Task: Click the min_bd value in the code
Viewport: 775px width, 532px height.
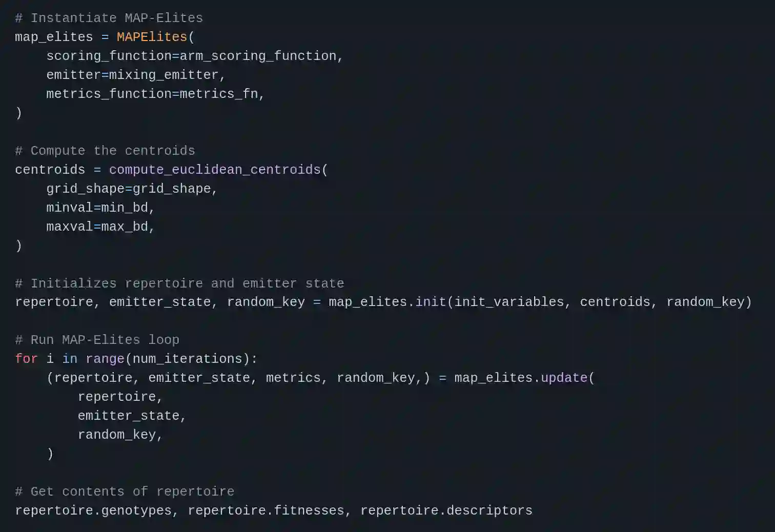Action: pyautogui.click(x=125, y=208)
